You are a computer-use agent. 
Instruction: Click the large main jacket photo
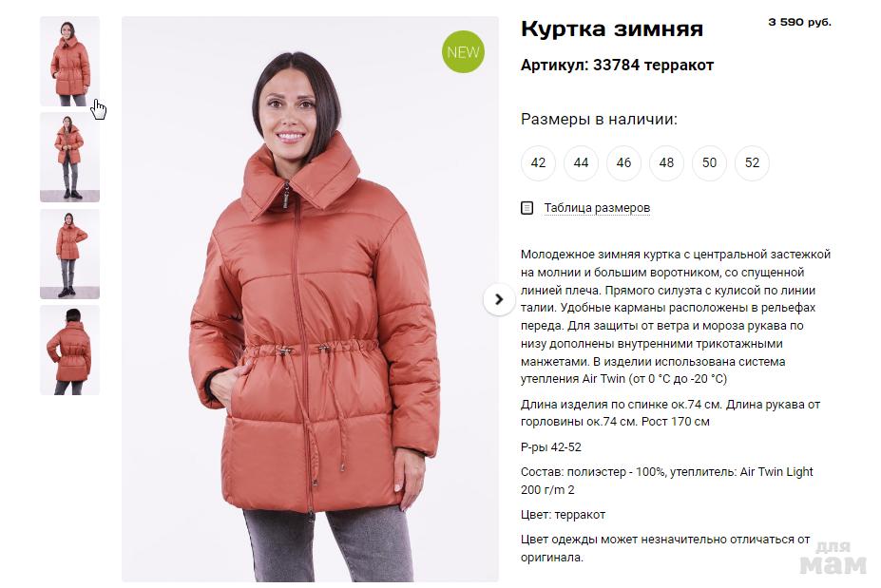[x=310, y=299]
